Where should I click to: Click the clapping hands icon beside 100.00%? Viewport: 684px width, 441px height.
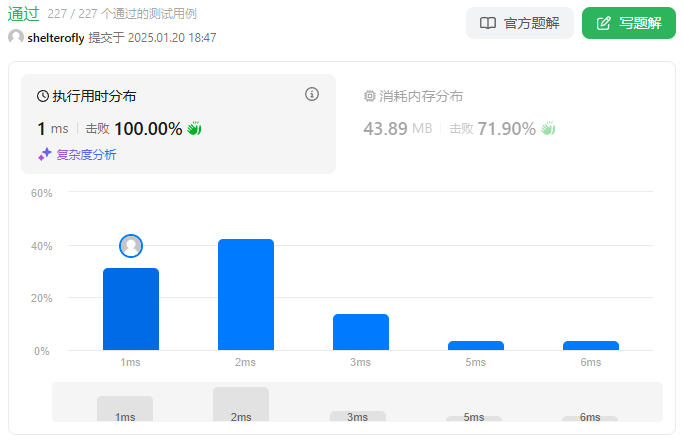(194, 129)
